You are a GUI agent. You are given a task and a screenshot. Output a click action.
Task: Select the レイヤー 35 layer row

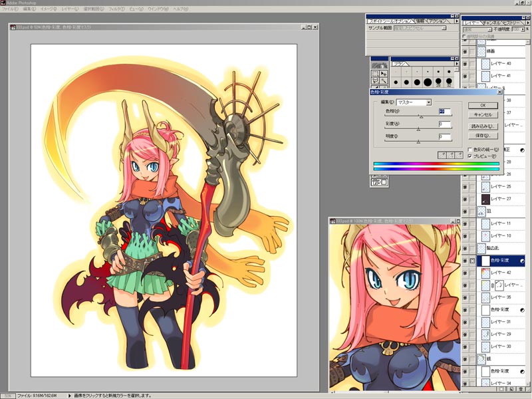pyautogui.click(x=501, y=297)
